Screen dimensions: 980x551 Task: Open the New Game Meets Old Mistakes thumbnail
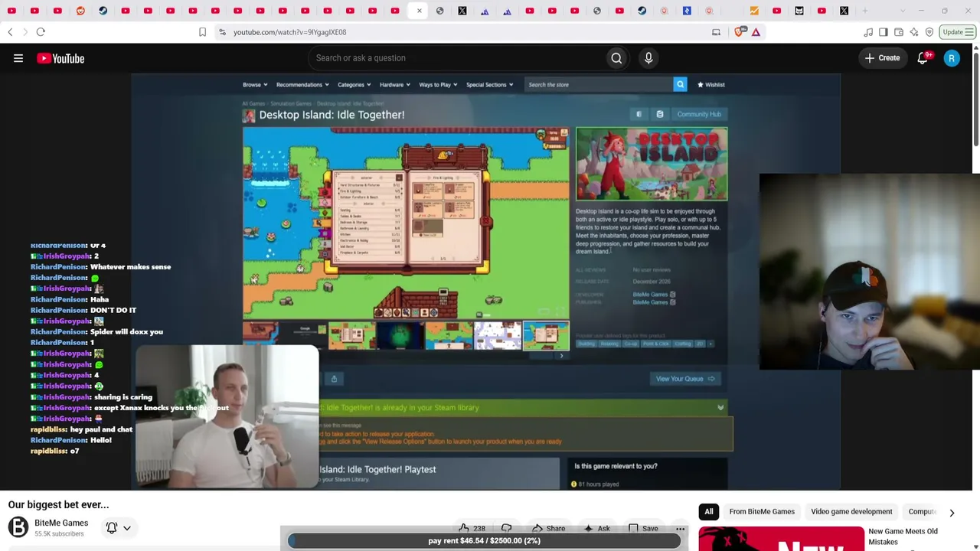pos(781,539)
